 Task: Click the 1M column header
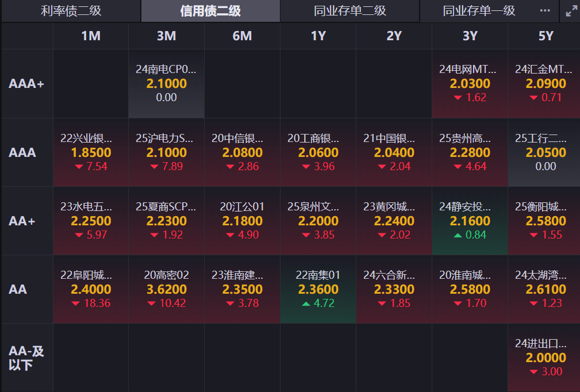(x=90, y=36)
